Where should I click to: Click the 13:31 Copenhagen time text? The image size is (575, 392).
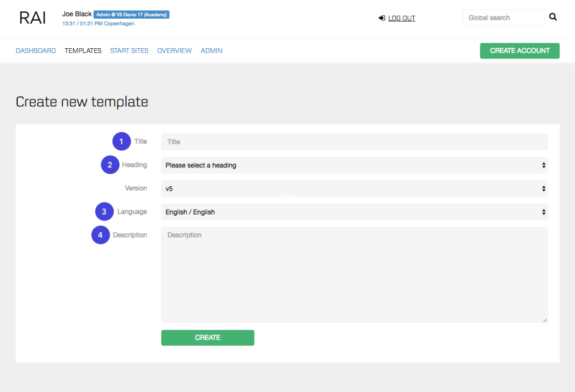click(x=99, y=23)
